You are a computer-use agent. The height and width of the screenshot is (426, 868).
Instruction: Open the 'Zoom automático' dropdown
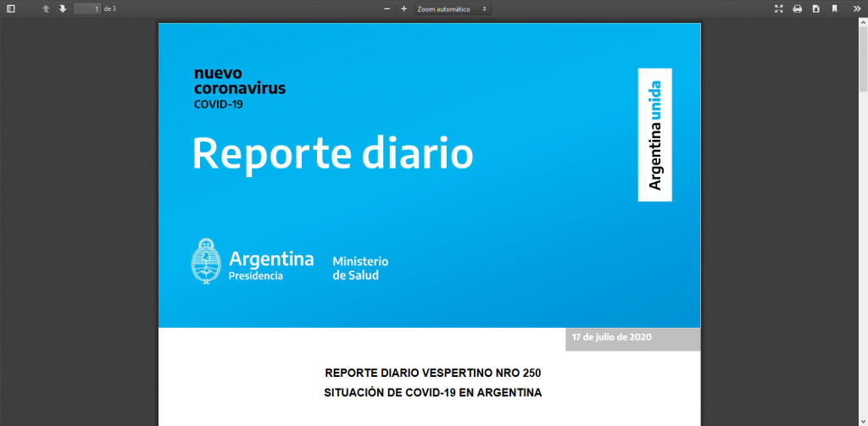click(x=452, y=8)
